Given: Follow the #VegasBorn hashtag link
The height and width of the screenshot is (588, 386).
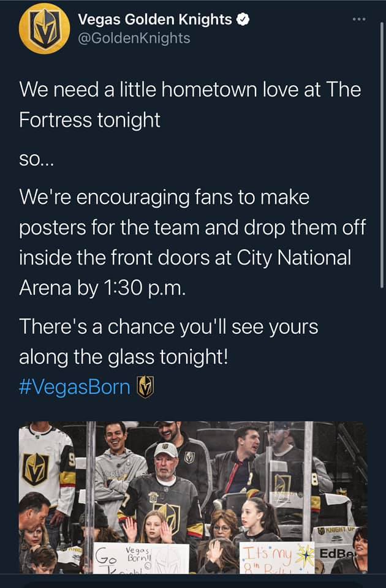Looking at the screenshot, I should click(x=75, y=387).
